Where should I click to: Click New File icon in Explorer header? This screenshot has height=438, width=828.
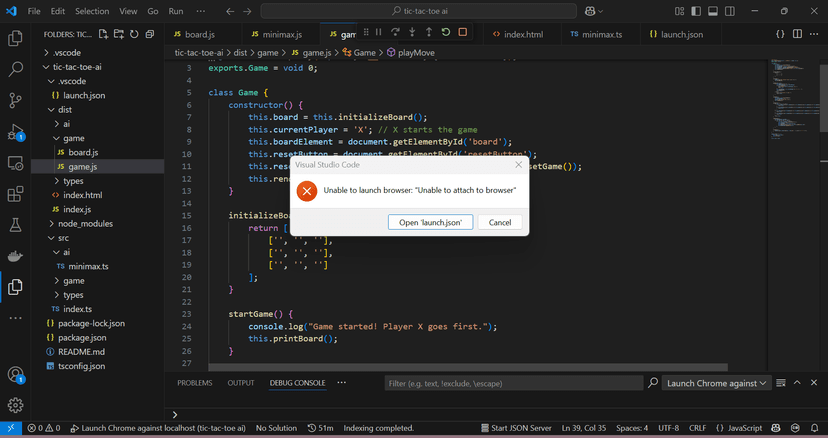click(x=103, y=34)
